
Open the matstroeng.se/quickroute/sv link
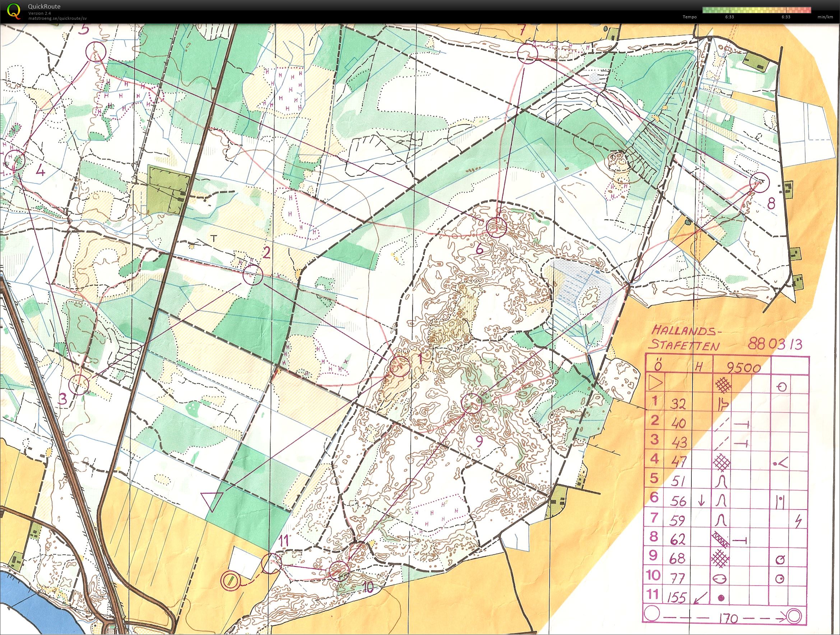(58, 18)
